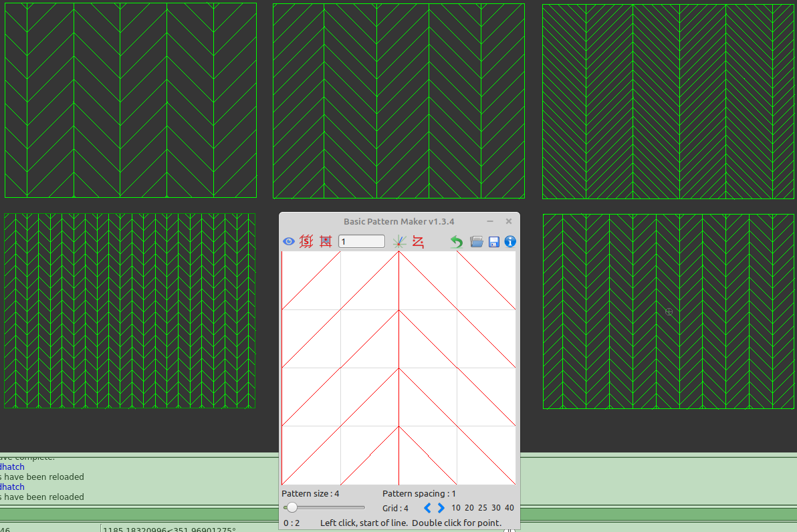
Task: Click the red zigzag polyline icon
Action: pyautogui.click(x=418, y=241)
